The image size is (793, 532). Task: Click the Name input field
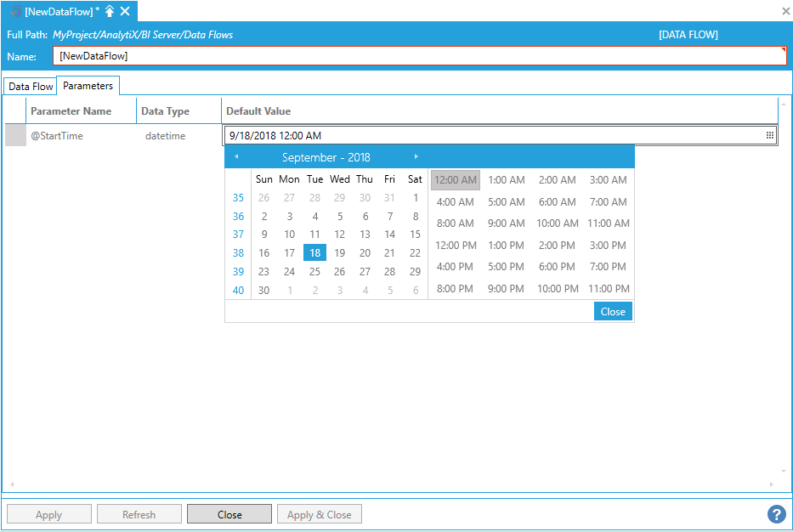(x=416, y=56)
